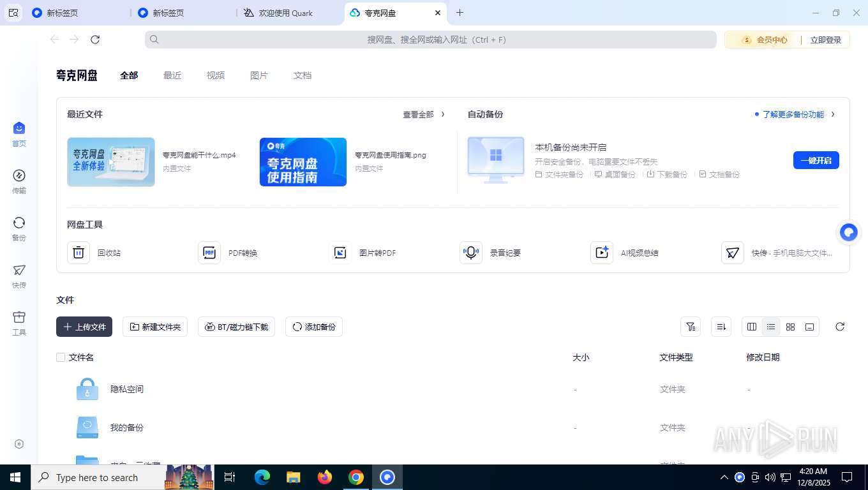Open the PDF转换 tool icon
This screenshot has width=868, height=490.
point(209,253)
